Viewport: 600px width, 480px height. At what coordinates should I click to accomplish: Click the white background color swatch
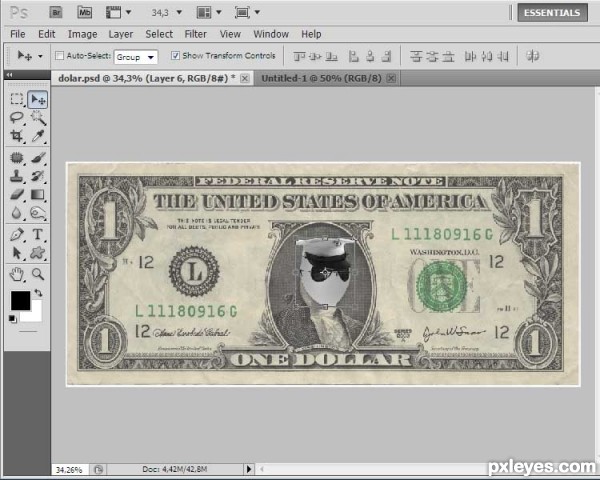35,315
